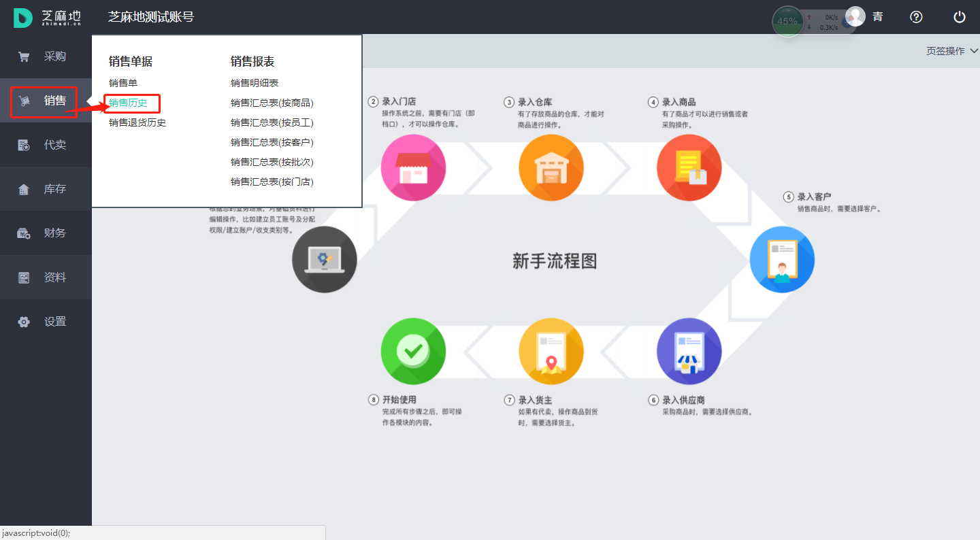Image resolution: width=980 pixels, height=540 pixels.
Task: Open the 采购 sidebar menu
Action: [46, 56]
